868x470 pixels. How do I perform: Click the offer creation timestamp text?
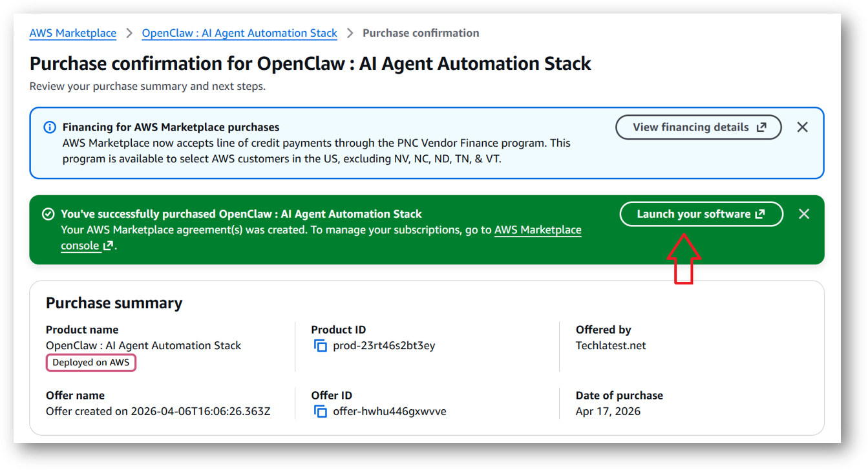158,412
